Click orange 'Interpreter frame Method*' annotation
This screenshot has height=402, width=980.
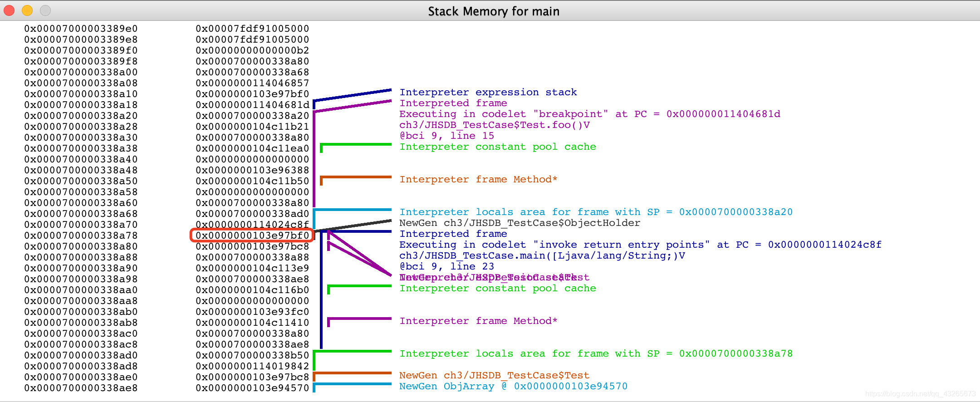pyautogui.click(x=478, y=179)
